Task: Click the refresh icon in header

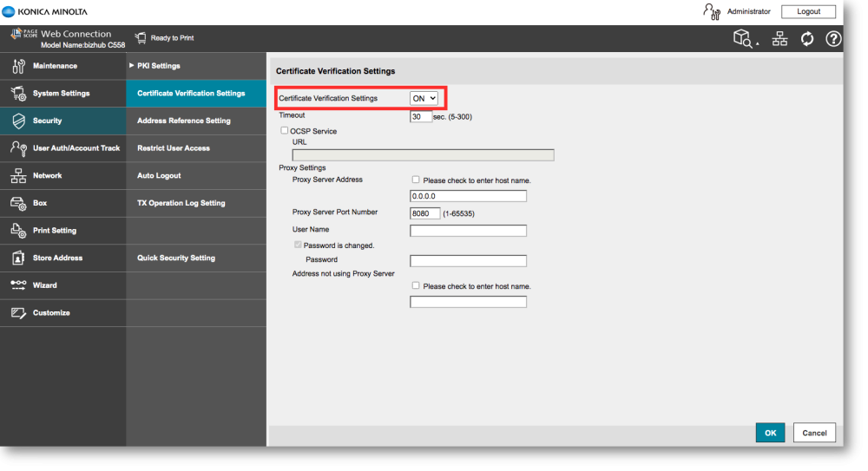Action: coord(807,39)
